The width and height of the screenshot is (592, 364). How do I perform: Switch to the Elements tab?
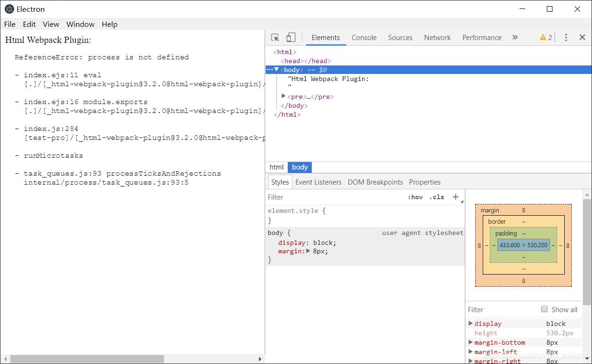[x=325, y=38]
